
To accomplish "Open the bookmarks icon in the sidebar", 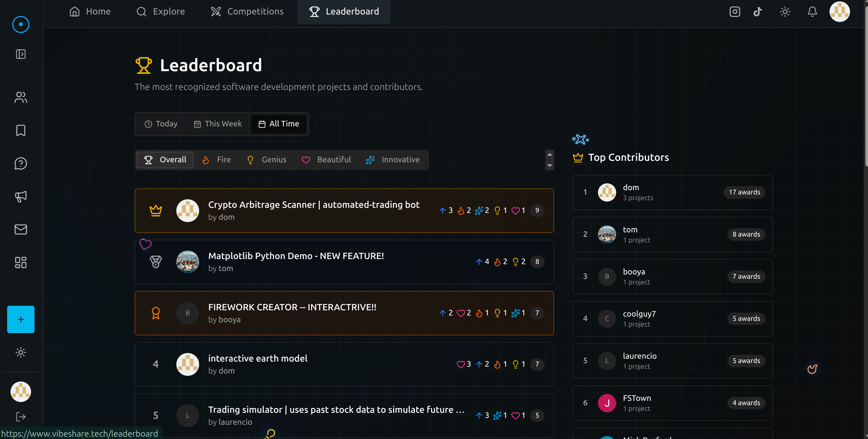I will (x=21, y=131).
